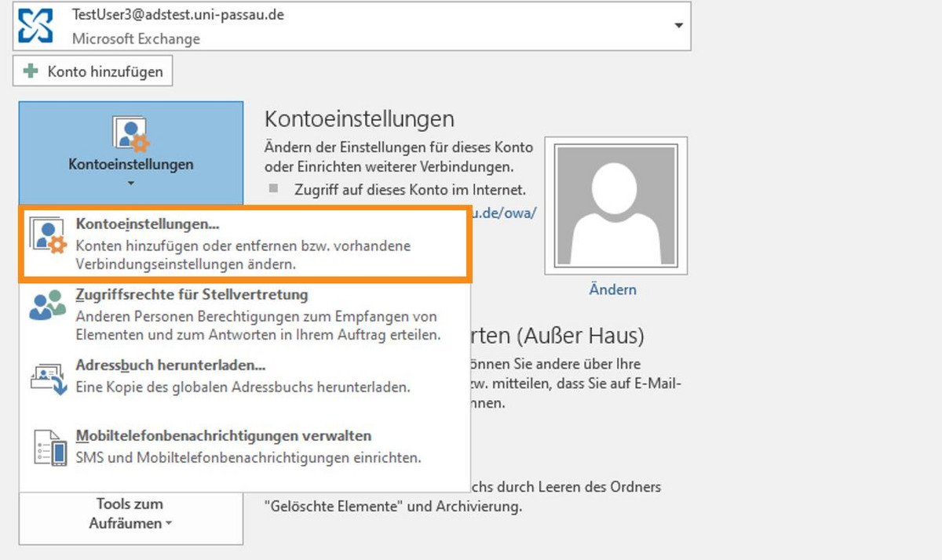Click the Mobiltelefonbenachrichtigungen phone icon
The width and height of the screenshot is (942, 560).
click(x=50, y=448)
